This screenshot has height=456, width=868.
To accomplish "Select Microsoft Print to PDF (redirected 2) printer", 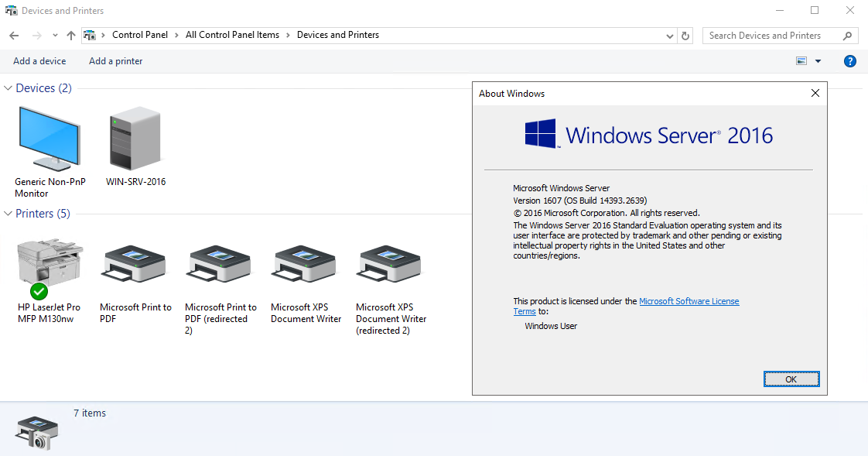I will [x=219, y=263].
